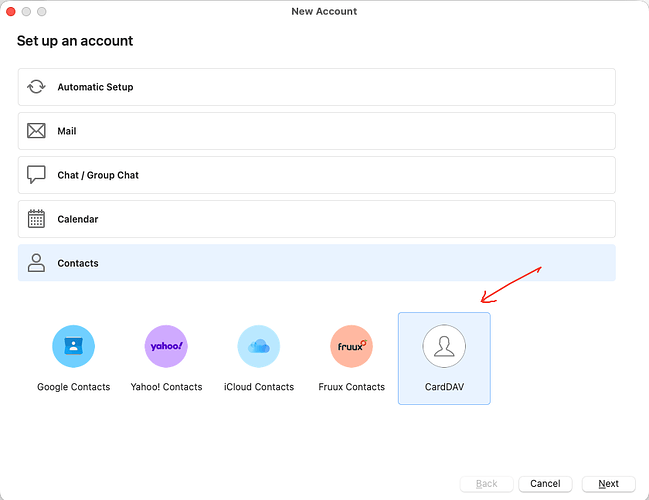Click the "Google Contacts" label

pos(74,387)
